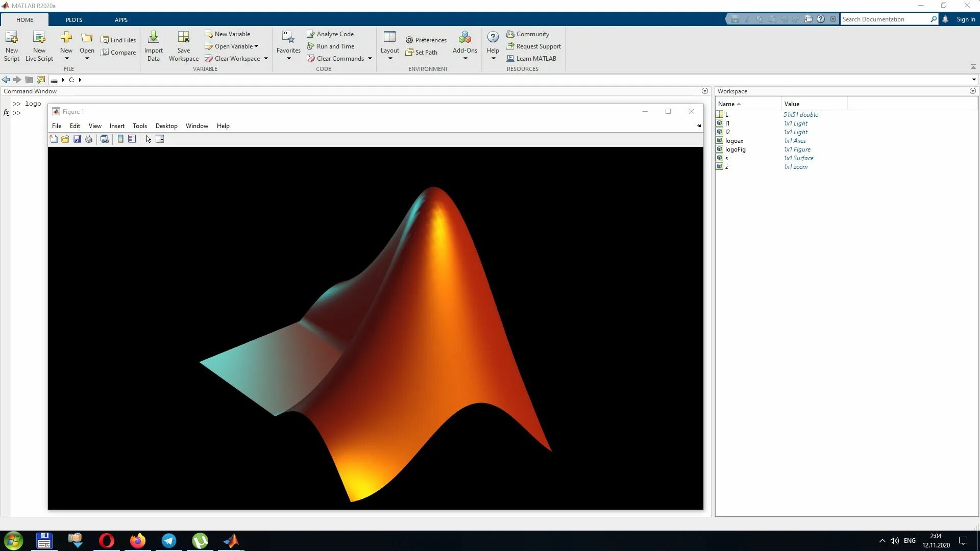Image resolution: width=980 pixels, height=551 pixels.
Task: Open the Favorites dropdown
Action: pos(288,59)
